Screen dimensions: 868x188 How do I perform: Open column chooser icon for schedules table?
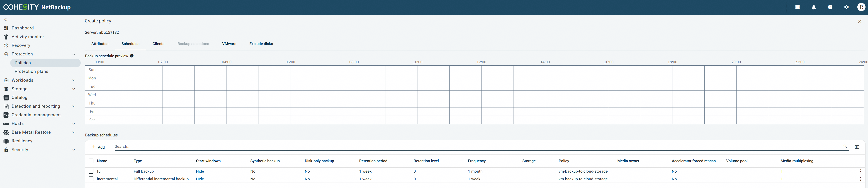[x=857, y=147]
